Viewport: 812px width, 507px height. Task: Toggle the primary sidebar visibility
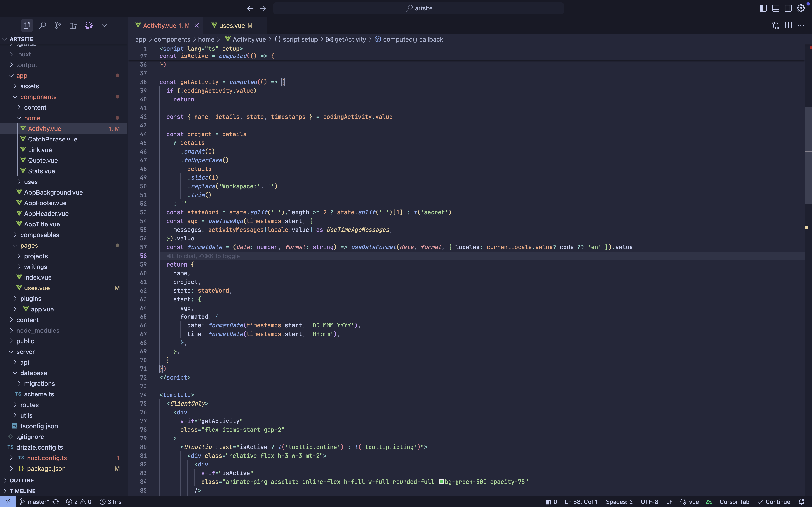[763, 8]
